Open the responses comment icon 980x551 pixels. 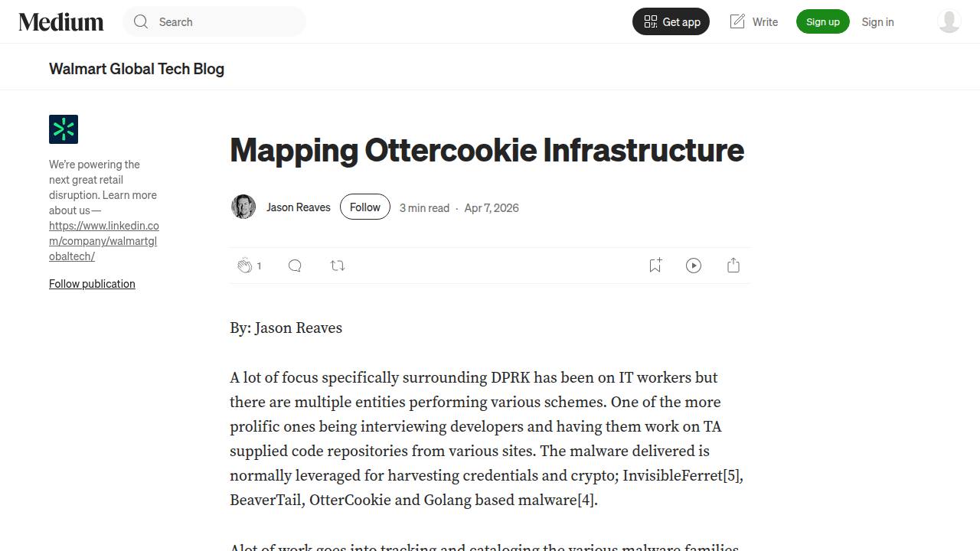pos(295,266)
